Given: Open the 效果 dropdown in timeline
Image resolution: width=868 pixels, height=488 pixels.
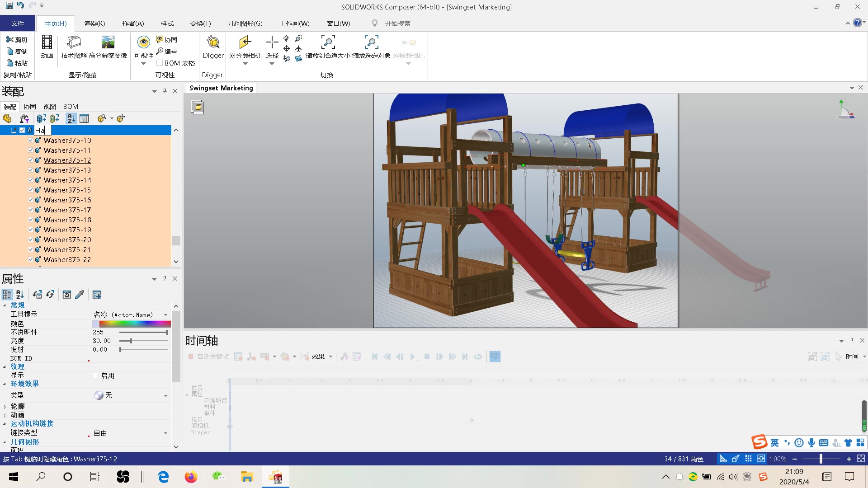Looking at the screenshot, I should 330,357.
